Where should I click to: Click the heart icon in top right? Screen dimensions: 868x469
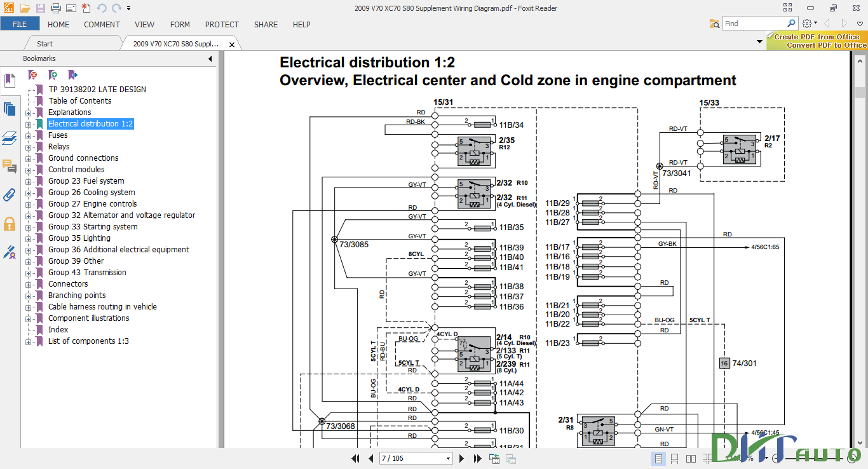click(x=860, y=24)
